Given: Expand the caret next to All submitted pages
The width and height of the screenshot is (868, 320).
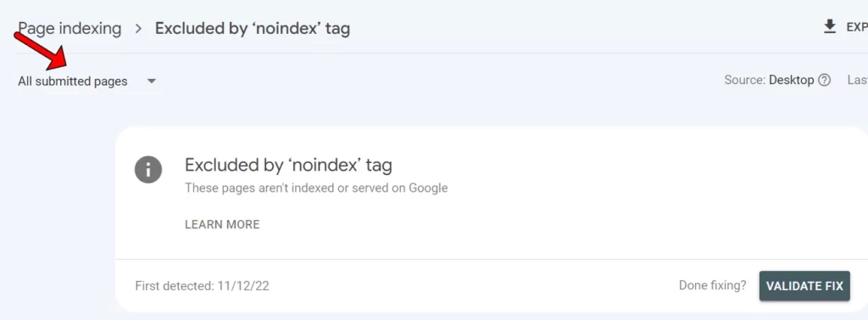Looking at the screenshot, I should (151, 81).
